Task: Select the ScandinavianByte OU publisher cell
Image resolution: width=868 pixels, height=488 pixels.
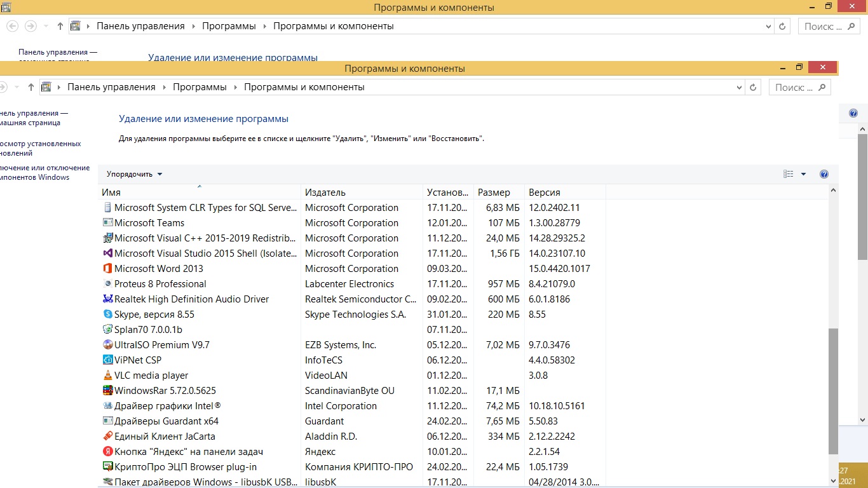Action: [349, 391]
